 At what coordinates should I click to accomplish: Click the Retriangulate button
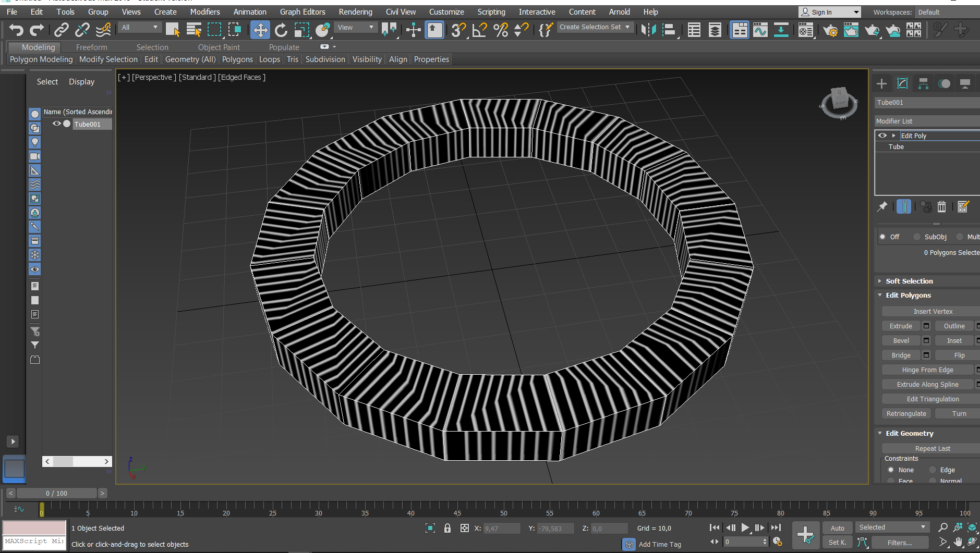(x=906, y=413)
